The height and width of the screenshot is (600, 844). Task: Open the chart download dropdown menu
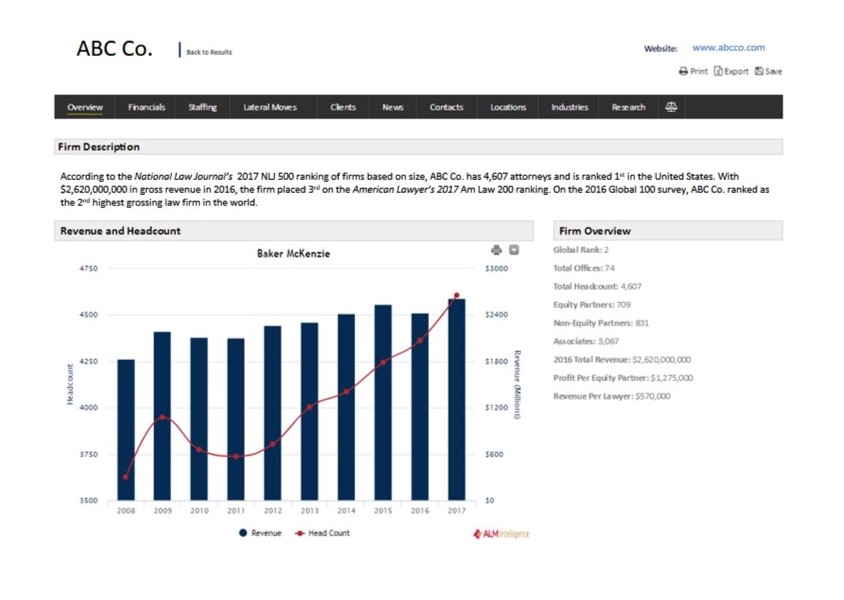point(514,250)
